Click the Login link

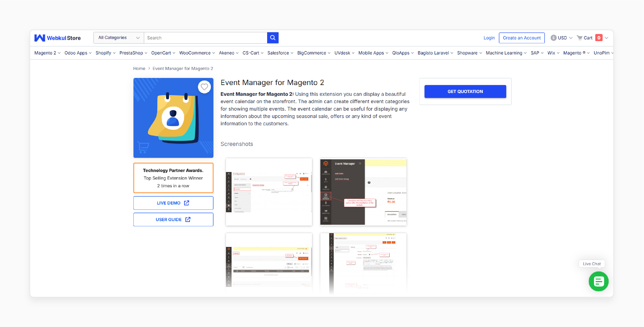click(489, 38)
